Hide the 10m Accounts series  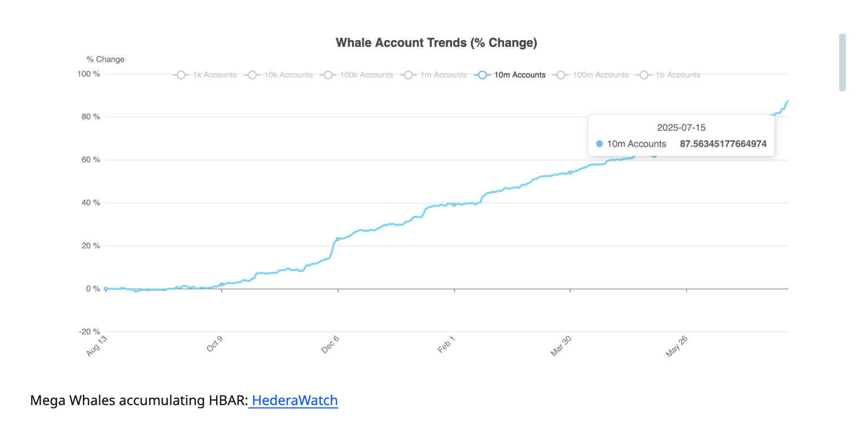click(482, 75)
